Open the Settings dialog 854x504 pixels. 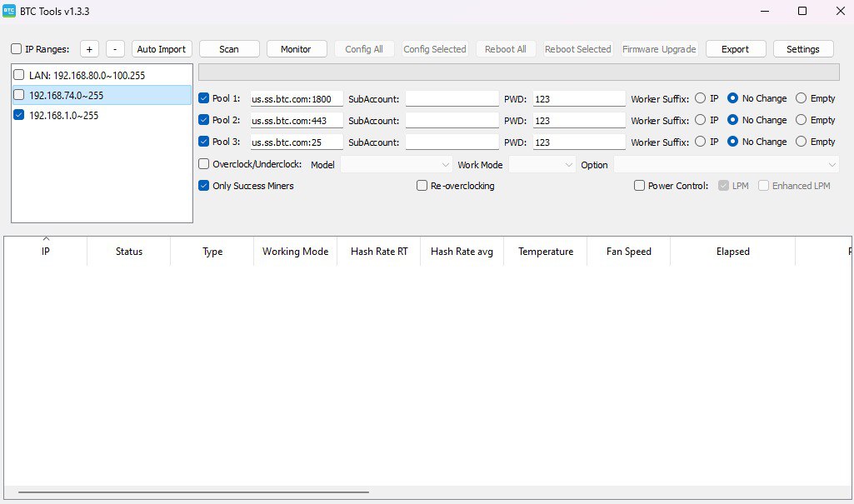[802, 49]
